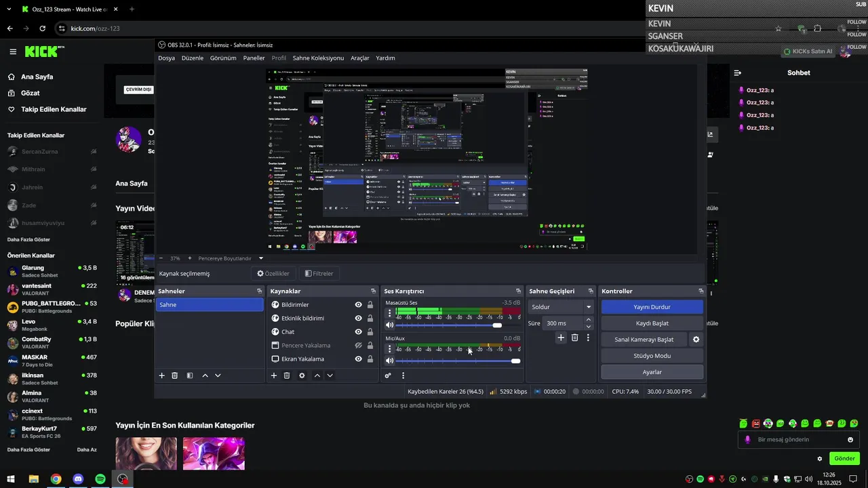Open Paneller menu in OBS
868x488 pixels.
point(254,58)
